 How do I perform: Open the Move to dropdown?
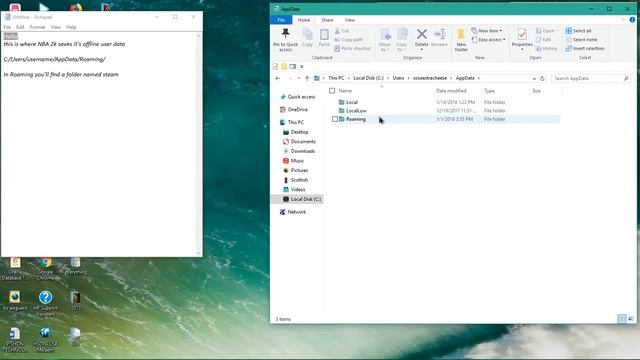click(384, 40)
